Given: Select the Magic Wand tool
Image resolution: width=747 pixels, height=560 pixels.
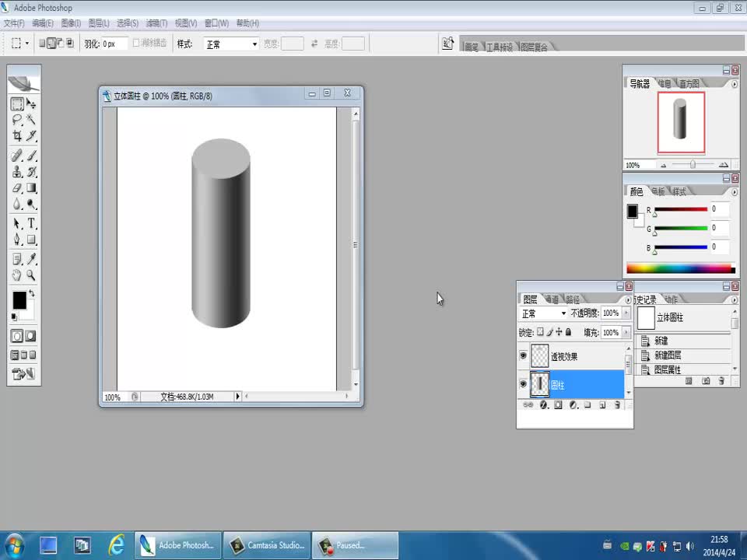Looking at the screenshot, I should 32,120.
